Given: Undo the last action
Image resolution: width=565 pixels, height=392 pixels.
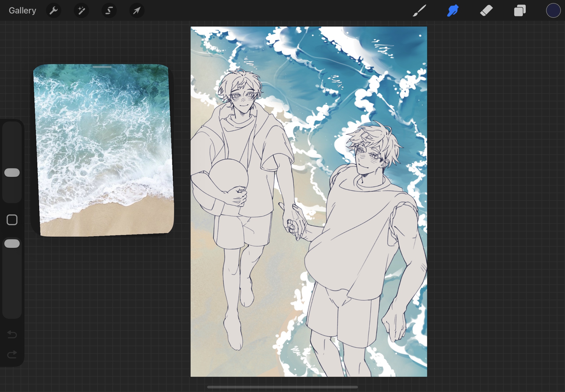Looking at the screenshot, I should point(12,334).
